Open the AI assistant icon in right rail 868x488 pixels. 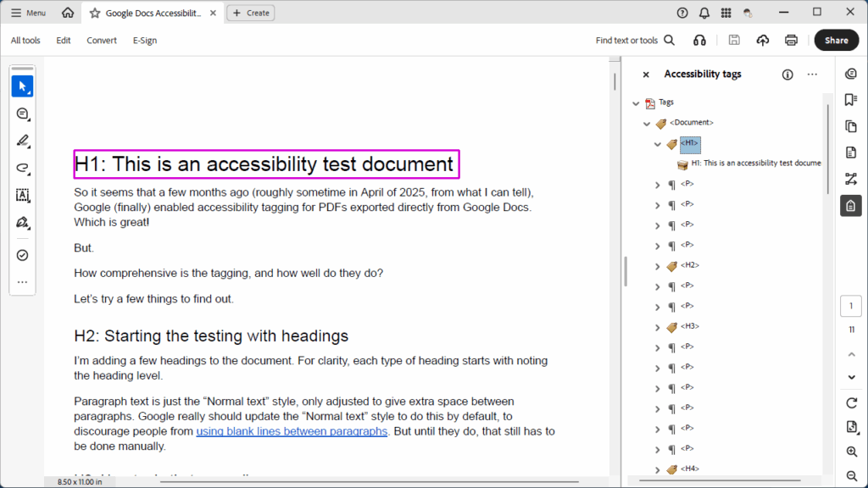(851, 75)
